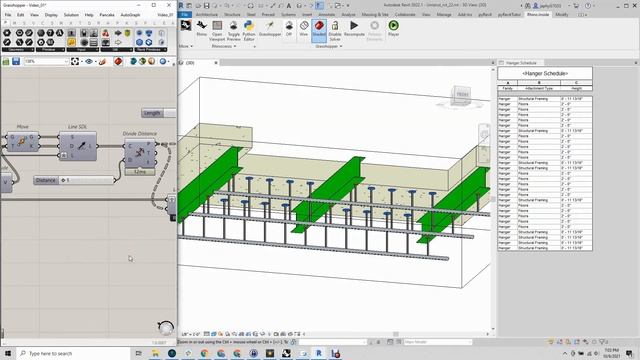The width and height of the screenshot is (640, 360).
Task: Click first Rhino.Inside icon in ribbon
Action: (x=186, y=26)
